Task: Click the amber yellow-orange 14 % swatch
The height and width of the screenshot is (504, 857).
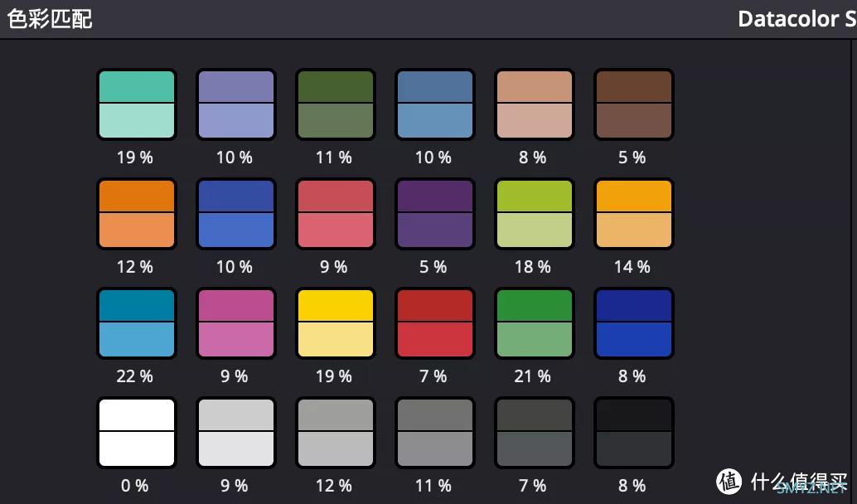Action: (633, 213)
